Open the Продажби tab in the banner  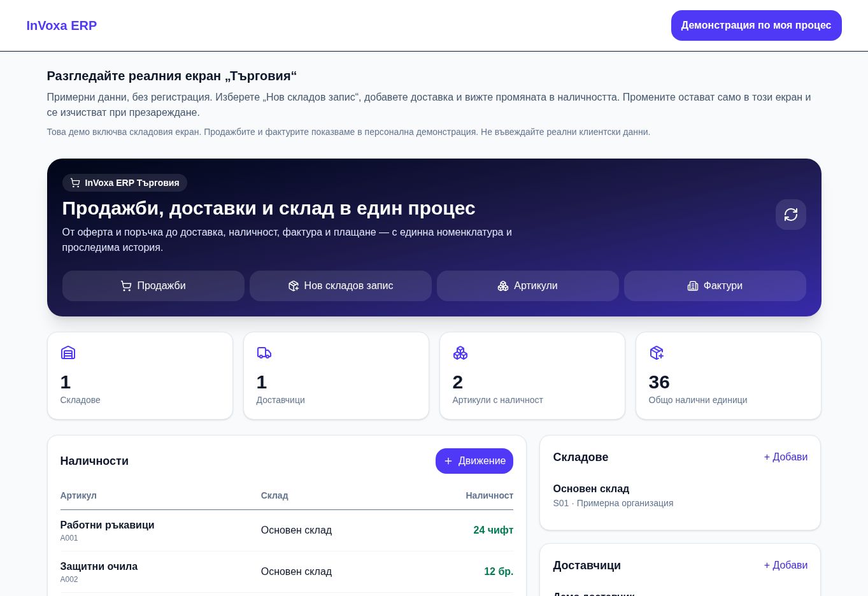coord(153,286)
